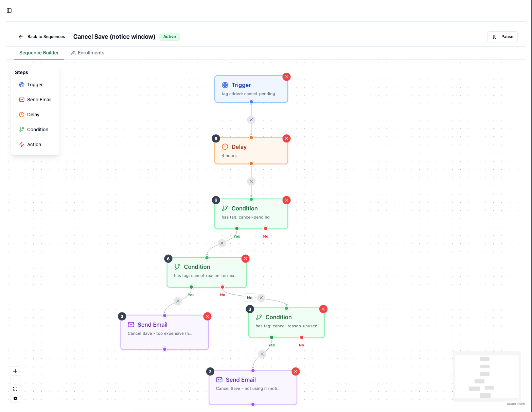532x412 pixels.
Task: Delete the cancel-reason-too-ex Condition node
Action: (x=246, y=259)
